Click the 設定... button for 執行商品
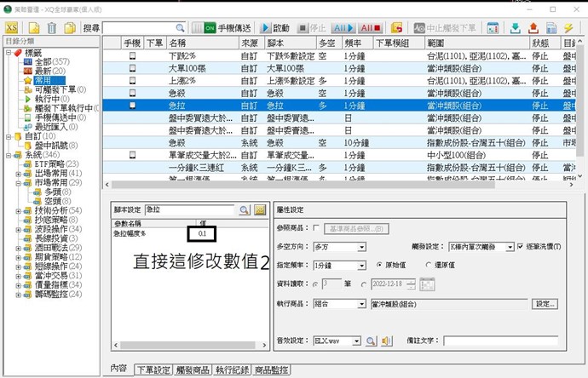588x378 pixels. [x=545, y=304]
